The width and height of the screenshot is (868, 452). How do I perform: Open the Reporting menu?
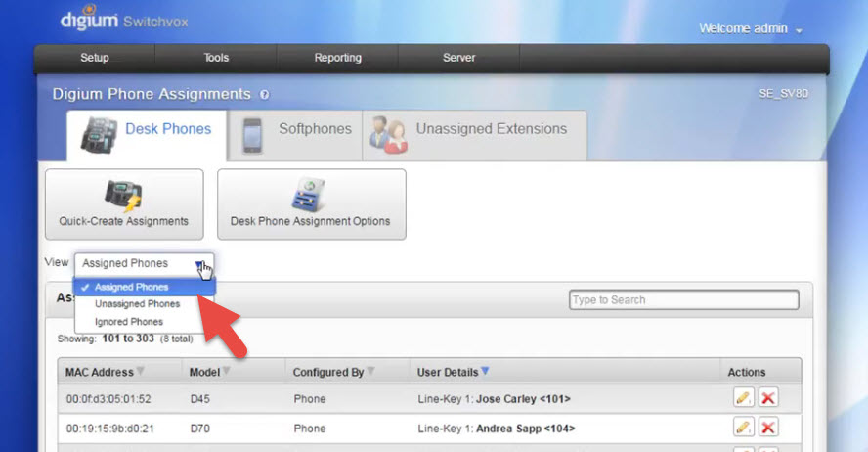[x=337, y=58]
